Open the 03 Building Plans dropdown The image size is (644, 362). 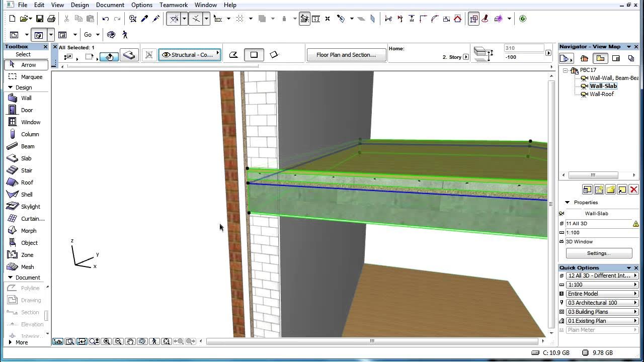pyautogui.click(x=601, y=312)
